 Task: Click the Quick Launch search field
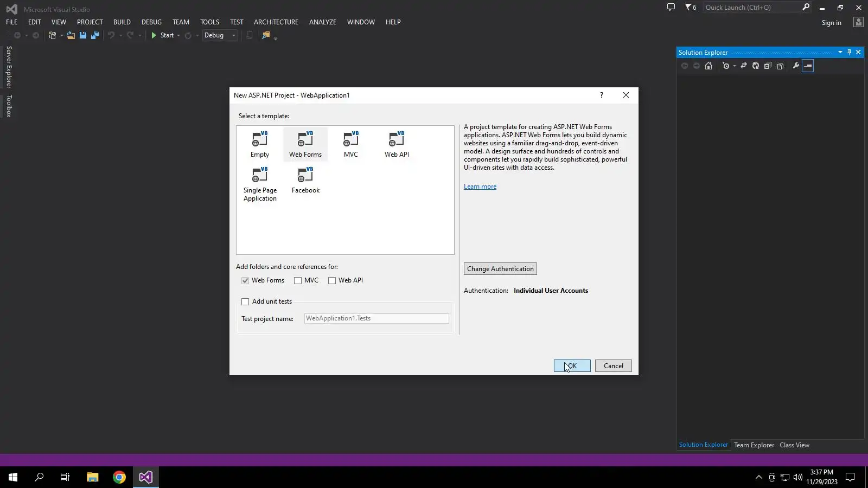click(x=752, y=7)
